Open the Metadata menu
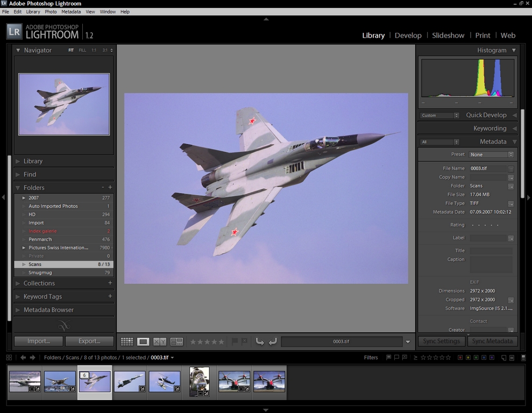 coord(71,11)
